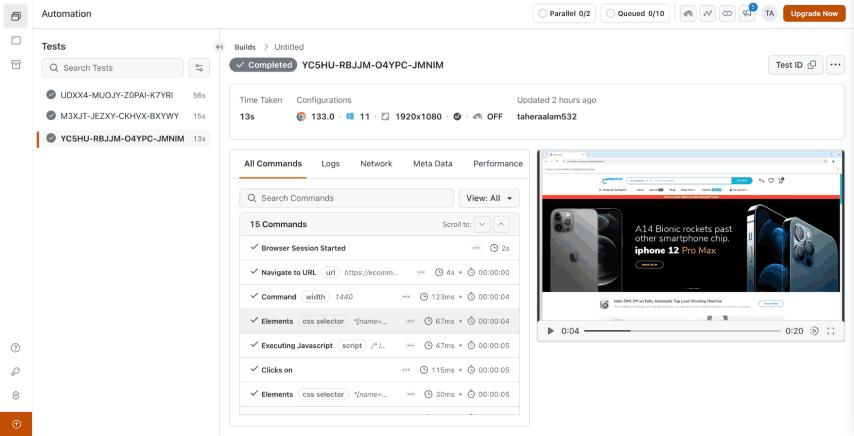
Task: Open more options for Browser Session Started
Action: tap(476, 248)
